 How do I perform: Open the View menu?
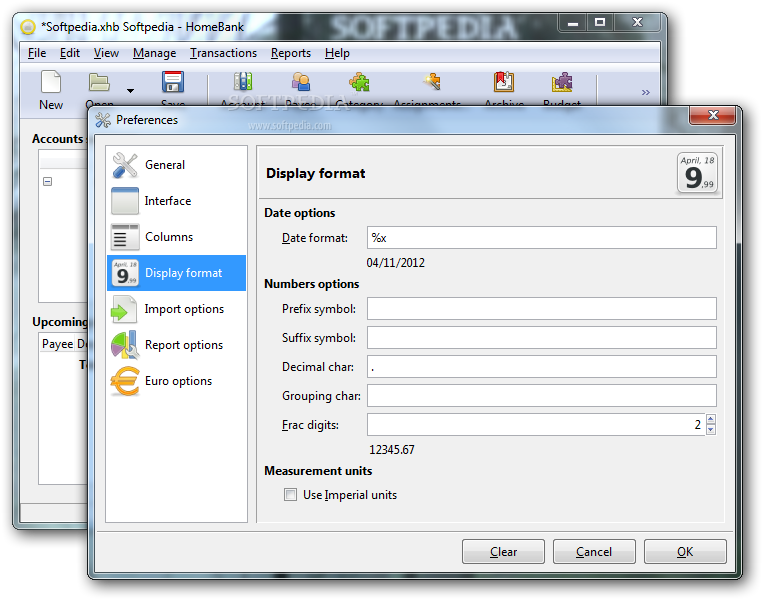coord(106,53)
